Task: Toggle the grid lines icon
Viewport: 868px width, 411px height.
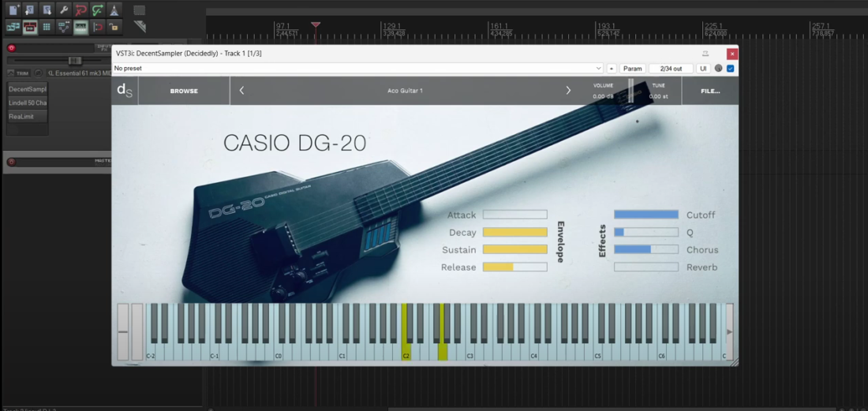Action: click(x=47, y=27)
